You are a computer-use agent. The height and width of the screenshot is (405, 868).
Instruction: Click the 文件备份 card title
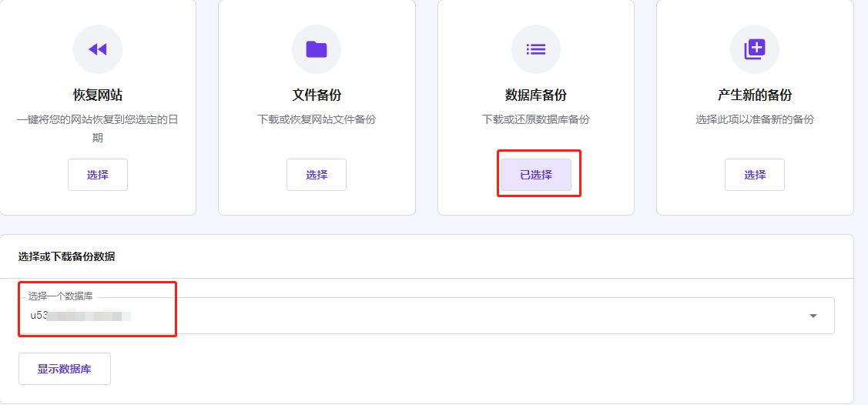pos(317,95)
